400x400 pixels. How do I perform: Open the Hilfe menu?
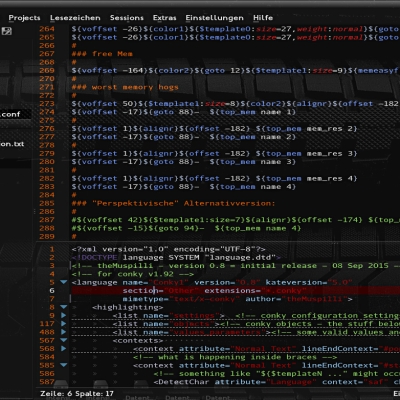263,18
